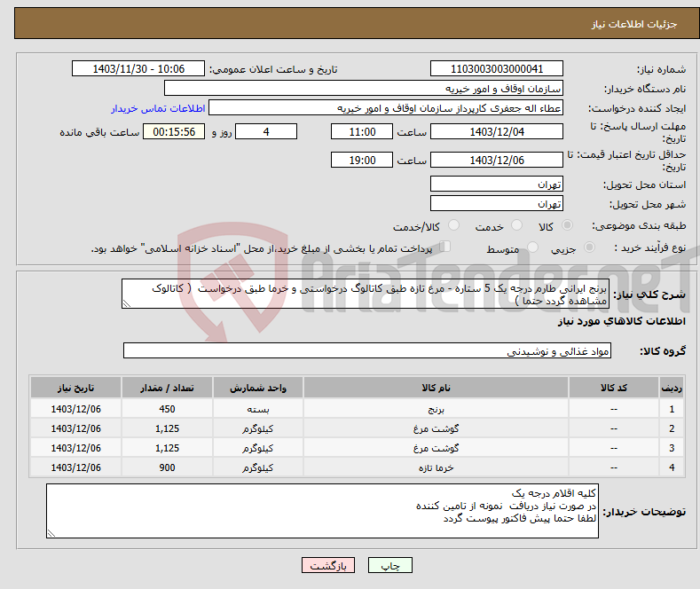Click the چاپ (print) button
Image resolution: width=700 pixels, height=589 pixels.
pyautogui.click(x=389, y=565)
